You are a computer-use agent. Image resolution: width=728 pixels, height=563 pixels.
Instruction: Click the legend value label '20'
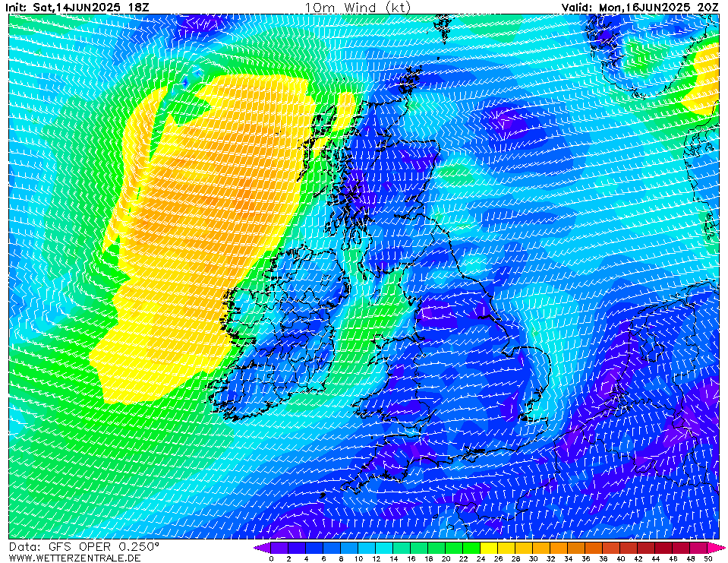pos(446,558)
